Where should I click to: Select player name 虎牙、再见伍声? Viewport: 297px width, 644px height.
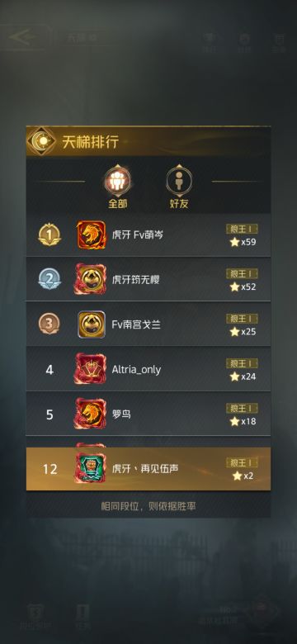pos(145,468)
